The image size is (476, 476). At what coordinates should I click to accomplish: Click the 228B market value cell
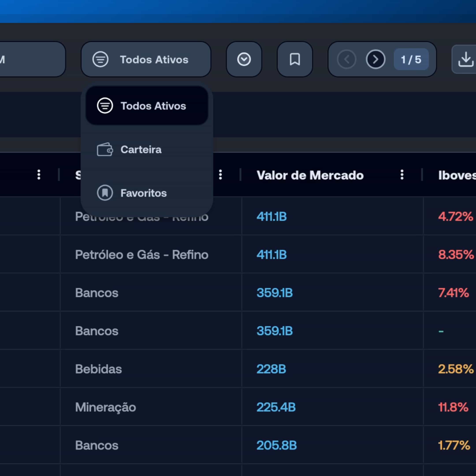[271, 369]
